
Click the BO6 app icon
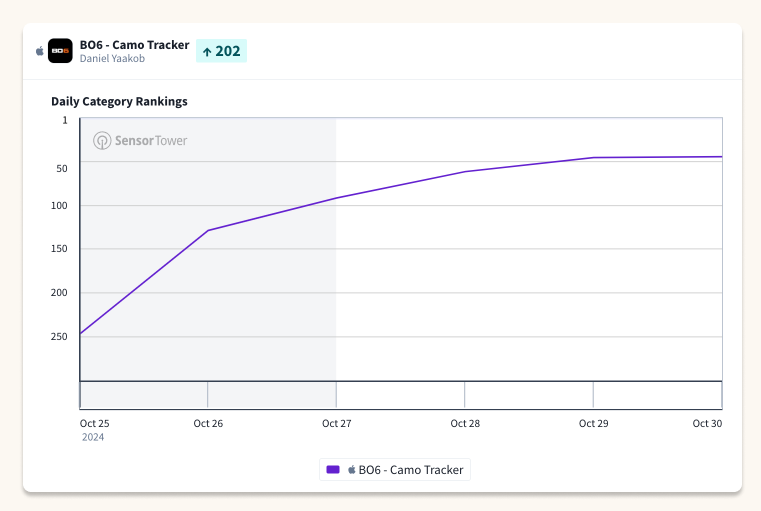(x=60, y=51)
